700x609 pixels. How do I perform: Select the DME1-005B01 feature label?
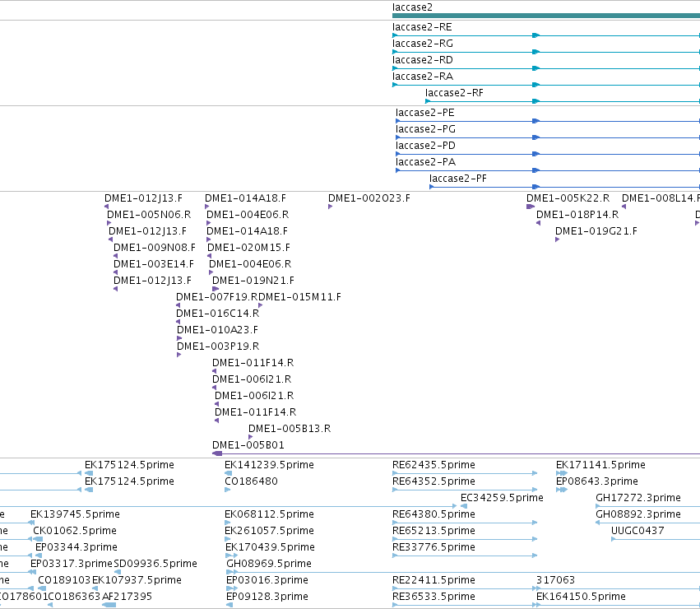(248, 445)
